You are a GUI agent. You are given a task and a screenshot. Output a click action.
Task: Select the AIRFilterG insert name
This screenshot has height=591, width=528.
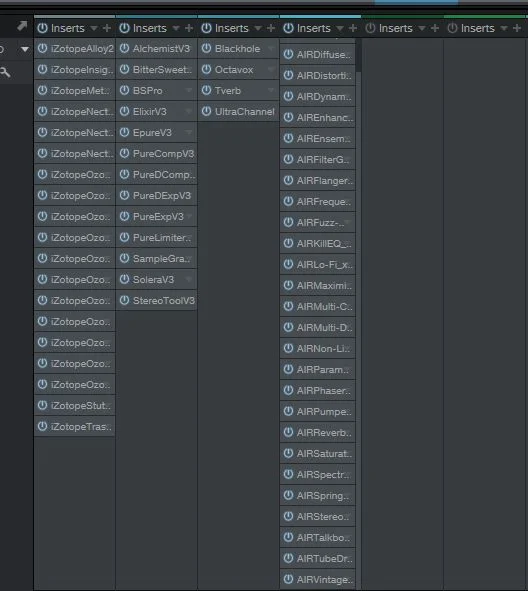point(323,160)
